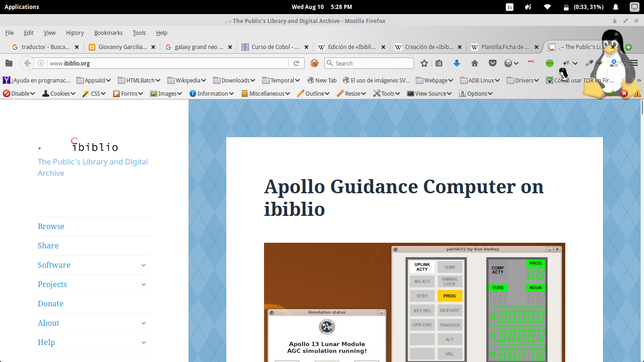Toggle the green circle status button

pyautogui.click(x=549, y=63)
